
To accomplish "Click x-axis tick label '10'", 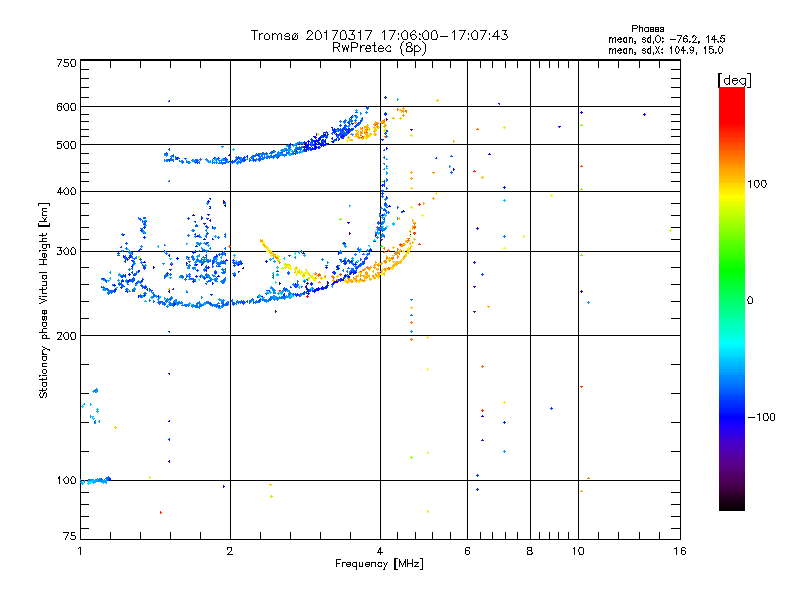I will pyautogui.click(x=578, y=551).
